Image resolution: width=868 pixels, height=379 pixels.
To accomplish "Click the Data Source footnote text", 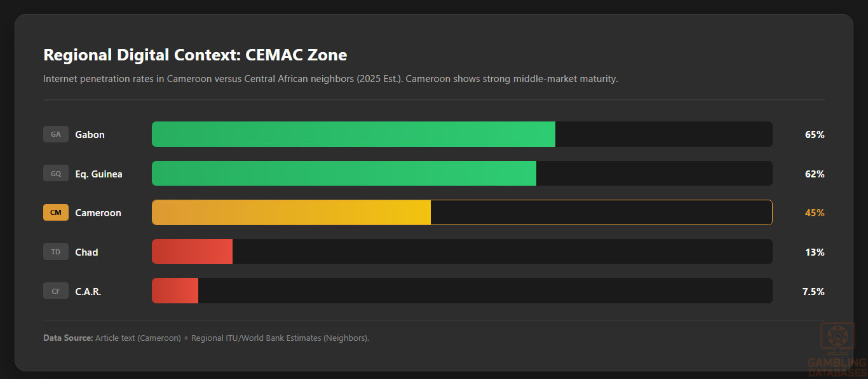I will 206,338.
